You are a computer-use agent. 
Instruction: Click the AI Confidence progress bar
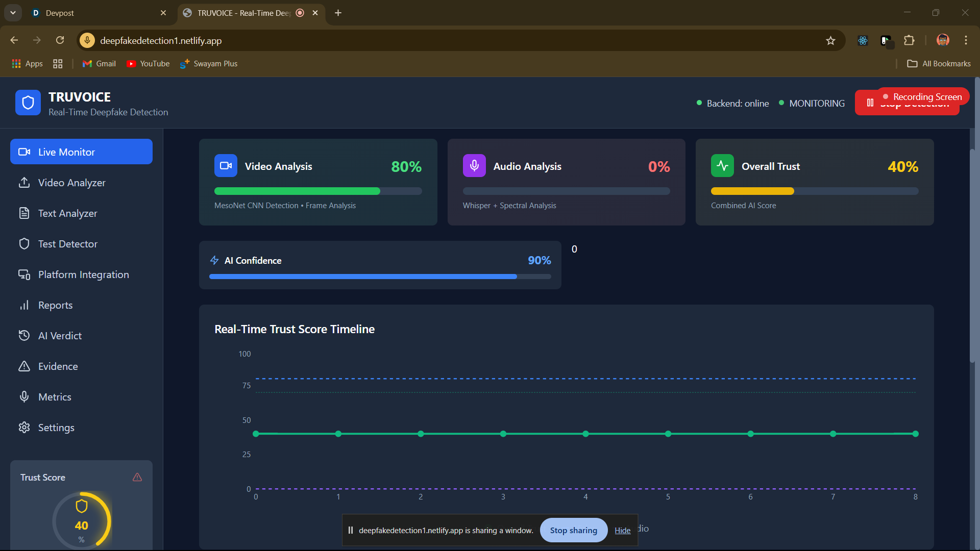[380, 277]
